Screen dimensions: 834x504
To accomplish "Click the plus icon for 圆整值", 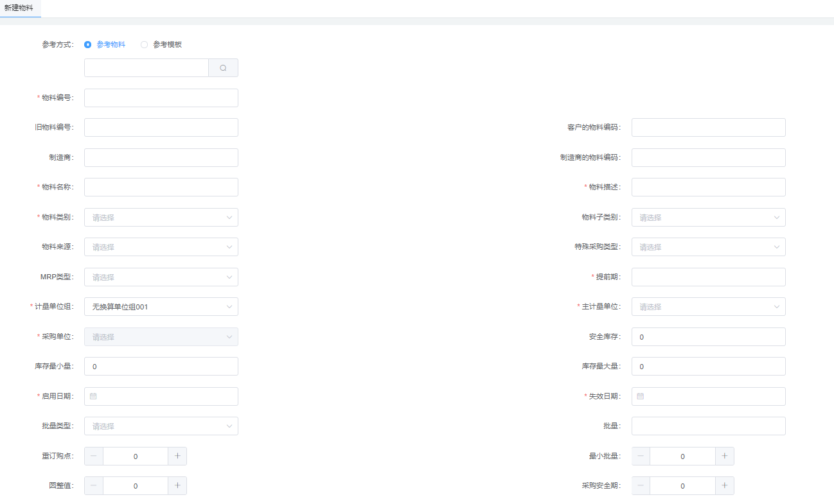I will point(177,485).
